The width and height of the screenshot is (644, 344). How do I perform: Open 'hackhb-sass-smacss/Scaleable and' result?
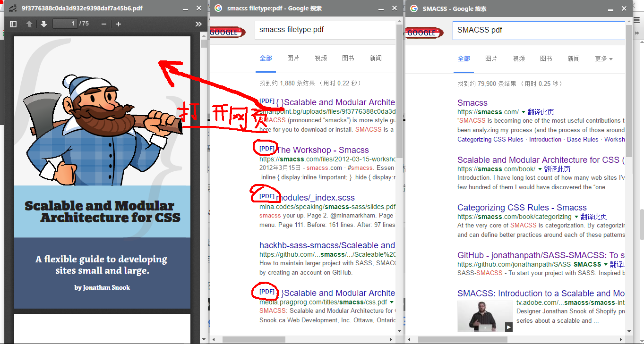(327, 245)
